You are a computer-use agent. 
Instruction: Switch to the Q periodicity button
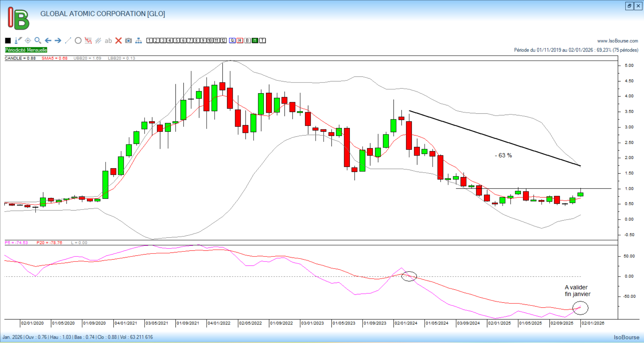232,41
